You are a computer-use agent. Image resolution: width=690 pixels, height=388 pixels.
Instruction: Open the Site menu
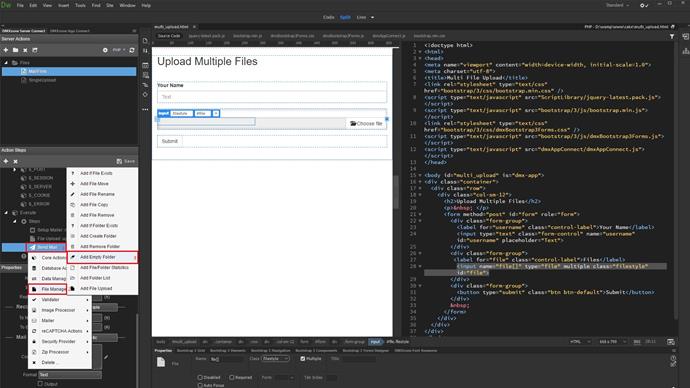click(110, 5)
